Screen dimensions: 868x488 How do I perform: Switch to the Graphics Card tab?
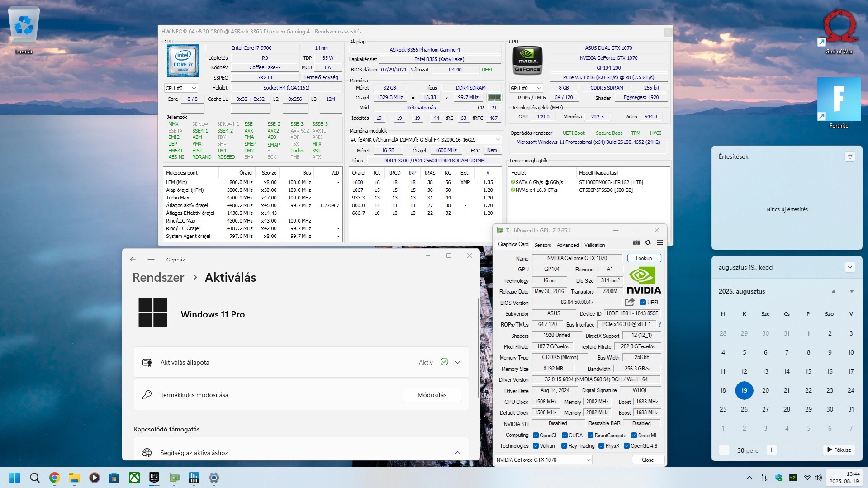point(513,245)
